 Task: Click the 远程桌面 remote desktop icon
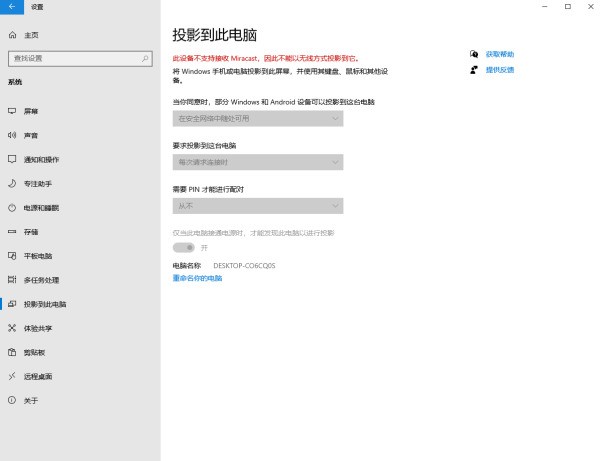pyautogui.click(x=12, y=376)
